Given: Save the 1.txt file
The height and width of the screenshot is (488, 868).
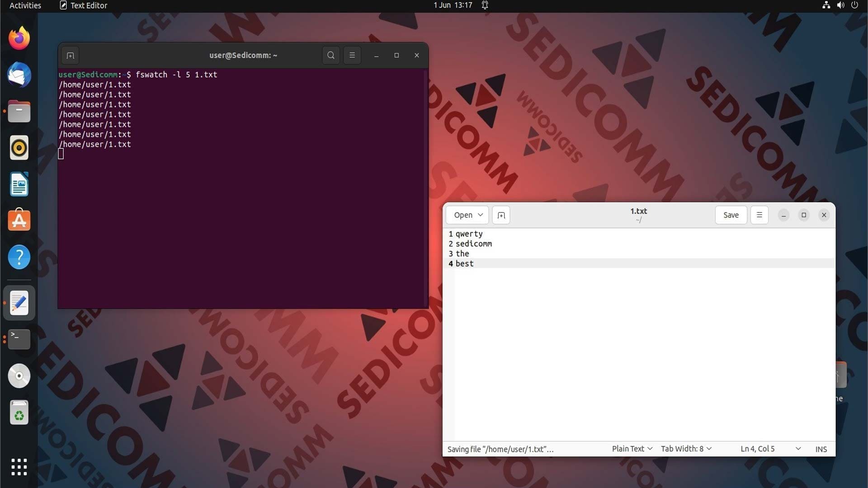Looking at the screenshot, I should point(731,215).
